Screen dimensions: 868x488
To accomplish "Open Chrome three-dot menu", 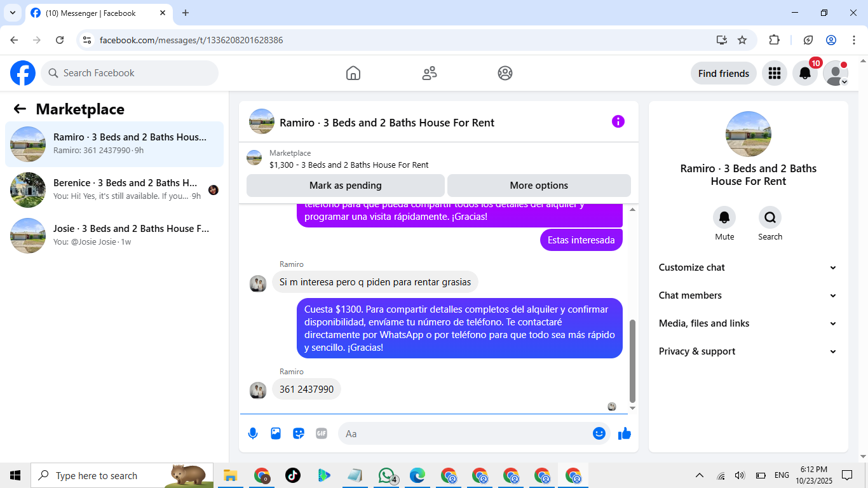I will tap(855, 40).
